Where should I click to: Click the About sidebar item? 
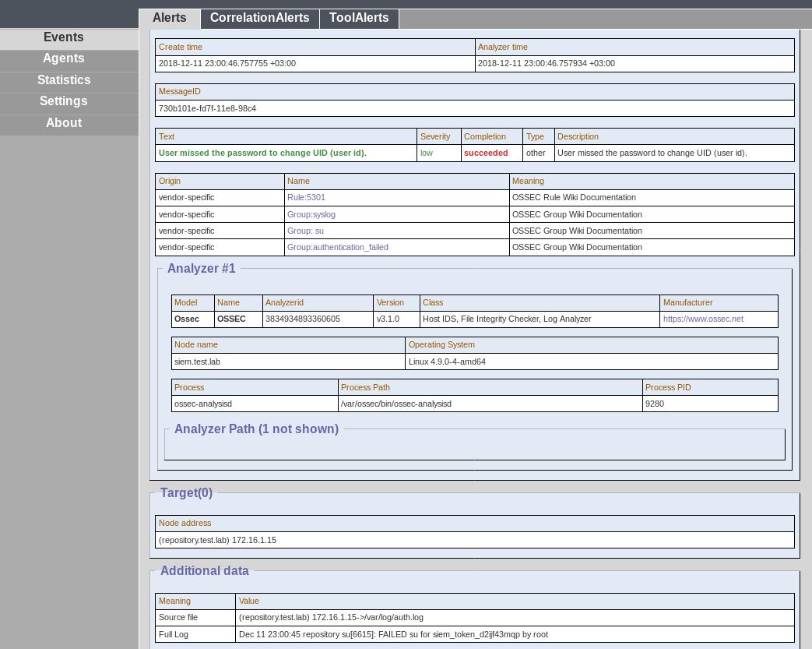tap(64, 123)
